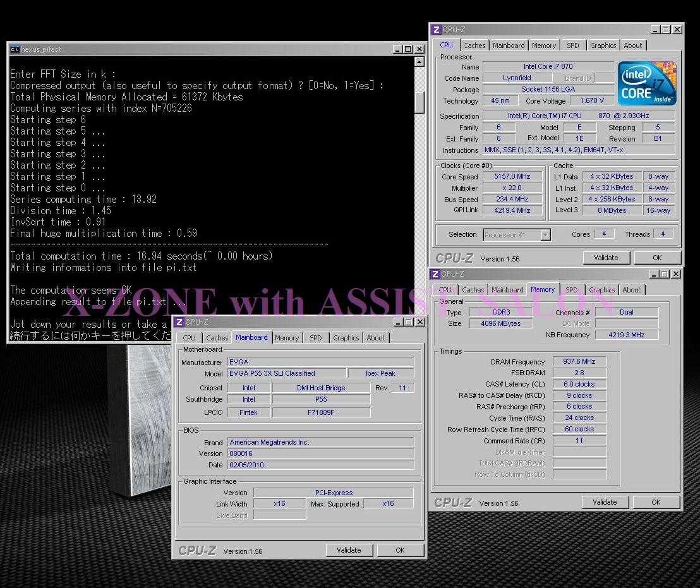The width and height of the screenshot is (700, 588).
Task: Click the Instructions field listing MMX, SSE
Action: 579,150
